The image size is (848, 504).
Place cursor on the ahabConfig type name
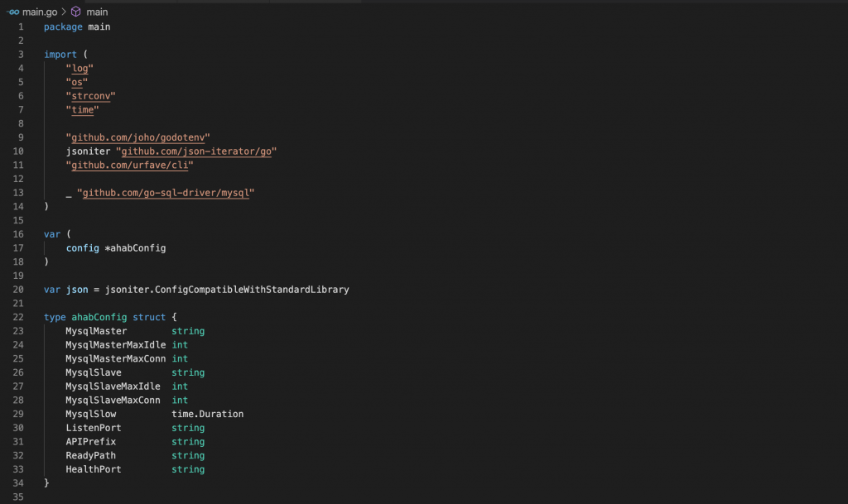99,317
